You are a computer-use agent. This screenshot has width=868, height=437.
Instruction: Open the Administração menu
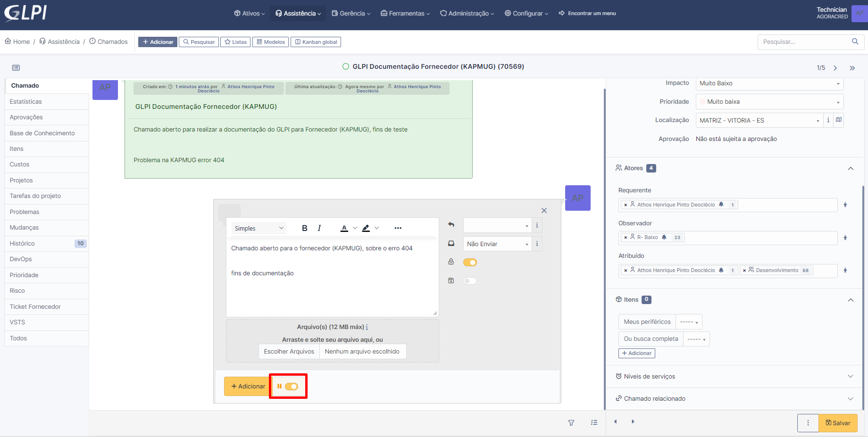click(467, 13)
